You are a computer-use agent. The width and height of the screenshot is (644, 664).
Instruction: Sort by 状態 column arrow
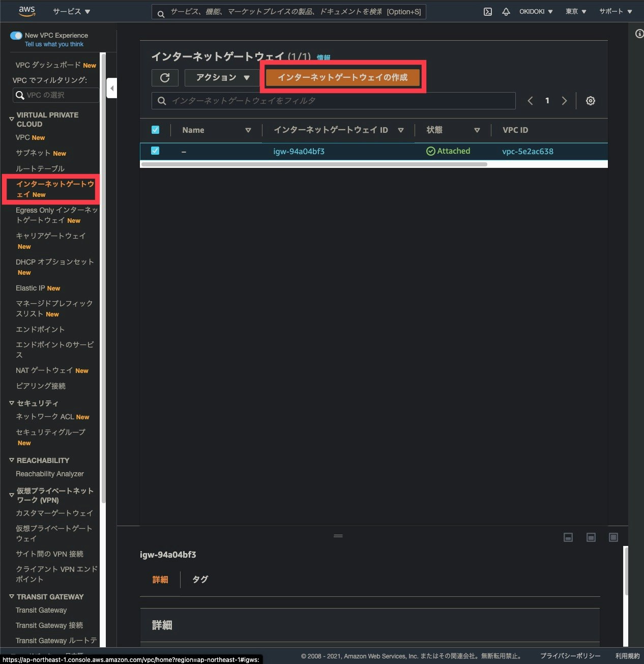pos(477,130)
